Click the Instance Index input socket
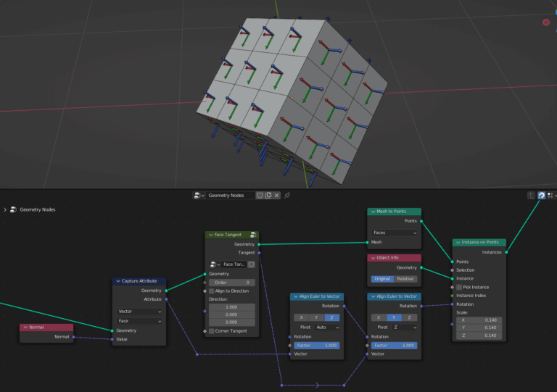The height and width of the screenshot is (392, 557). [453, 296]
